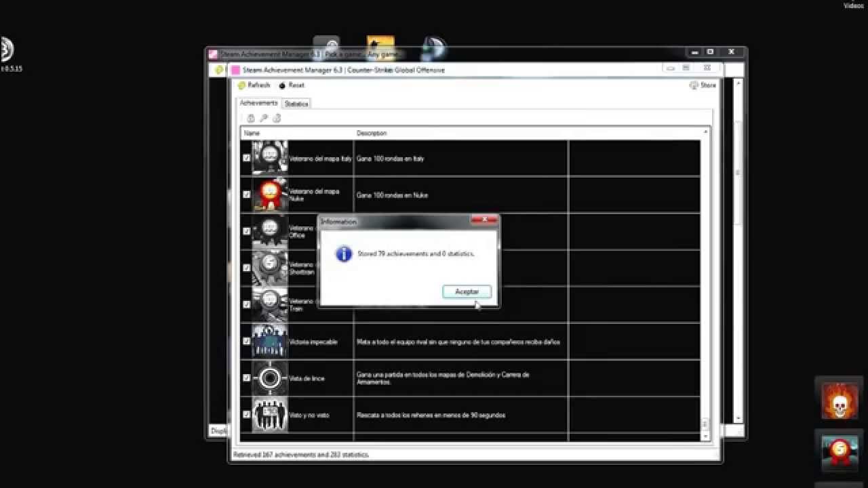Screen dimensions: 868x488
Task: Click the Vista de lince target icon
Action: 270,378
